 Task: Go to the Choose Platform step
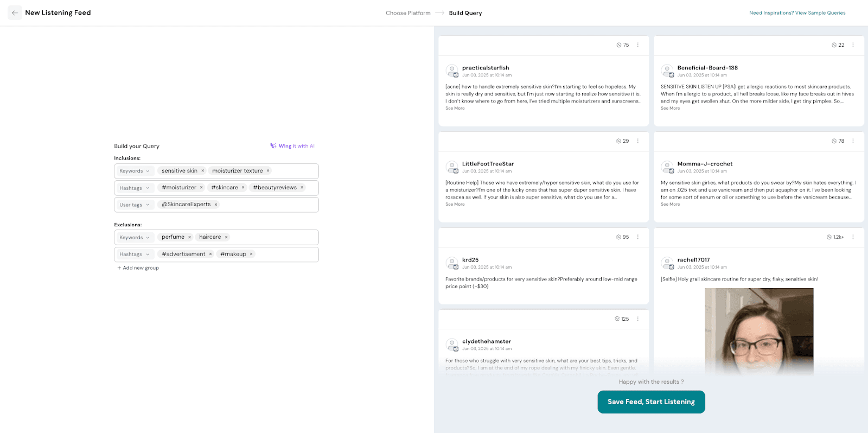pos(408,13)
